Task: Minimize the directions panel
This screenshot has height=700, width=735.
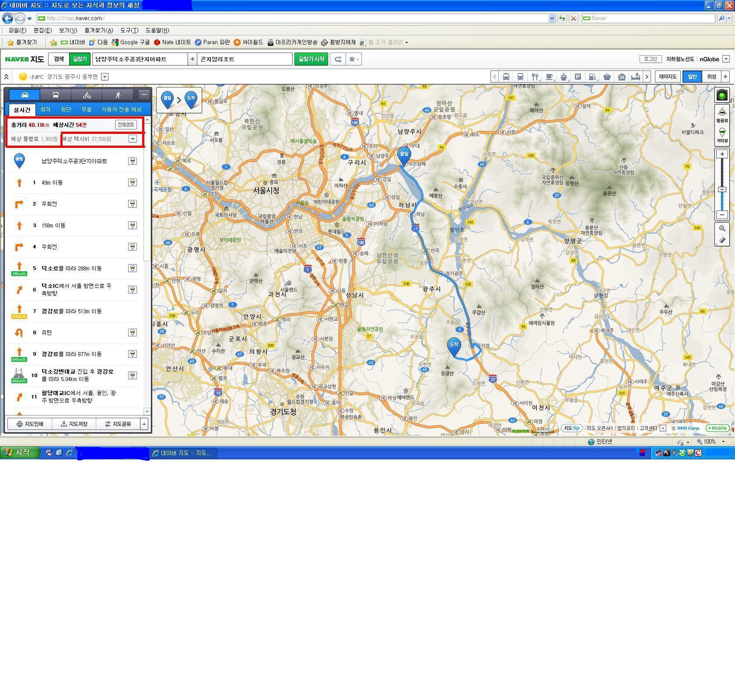Action: click(x=144, y=95)
